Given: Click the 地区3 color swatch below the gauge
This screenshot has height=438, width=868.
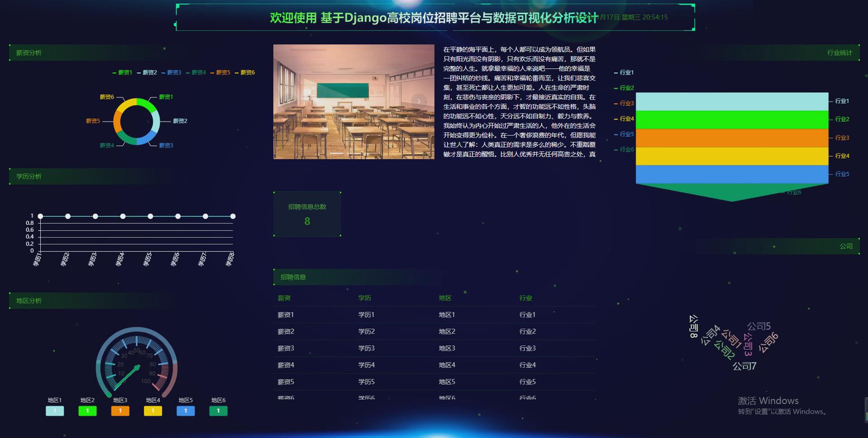Looking at the screenshot, I should (120, 411).
